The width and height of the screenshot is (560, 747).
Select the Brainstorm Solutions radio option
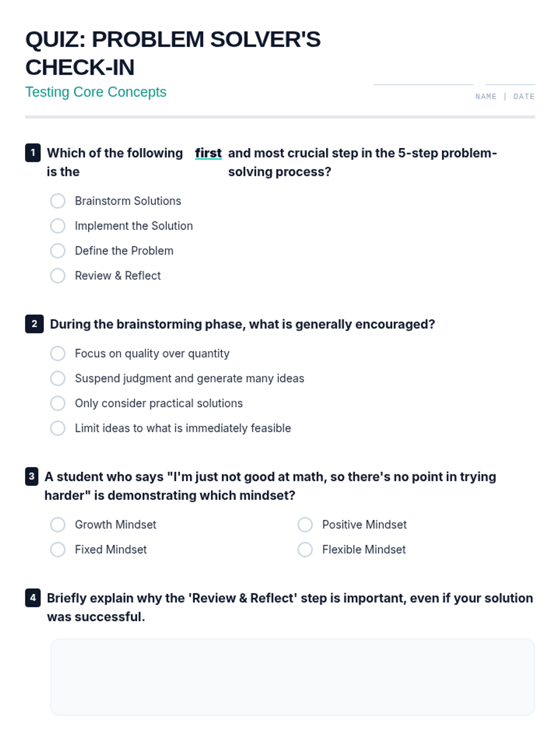coord(58,201)
